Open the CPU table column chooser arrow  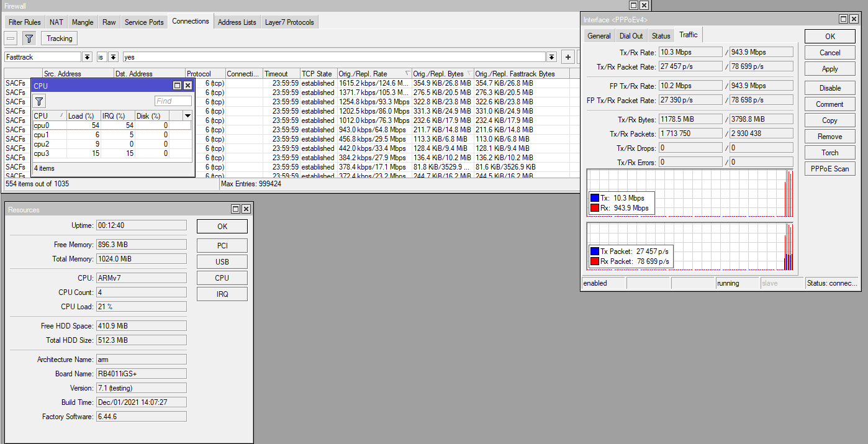tap(188, 116)
